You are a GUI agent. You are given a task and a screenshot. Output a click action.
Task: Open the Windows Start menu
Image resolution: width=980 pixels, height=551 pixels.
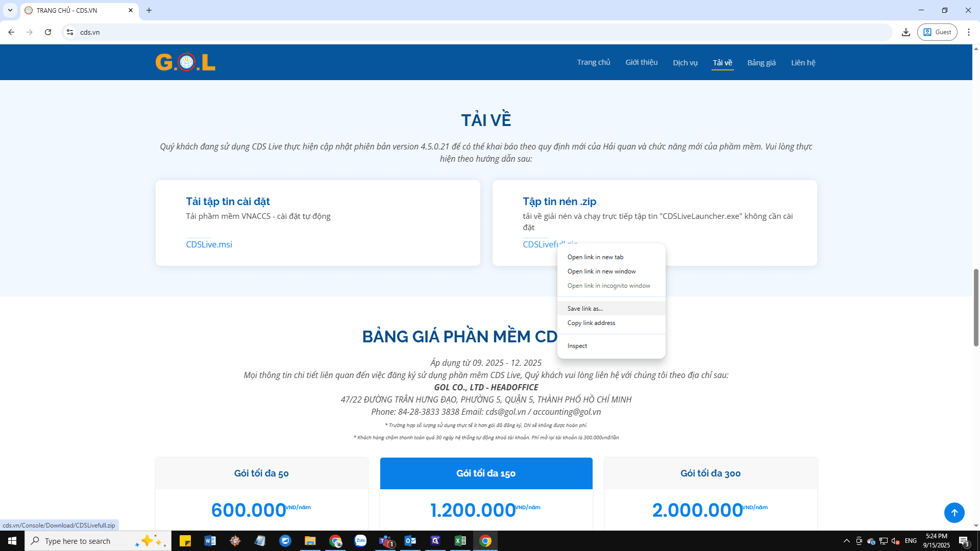tap(12, 541)
